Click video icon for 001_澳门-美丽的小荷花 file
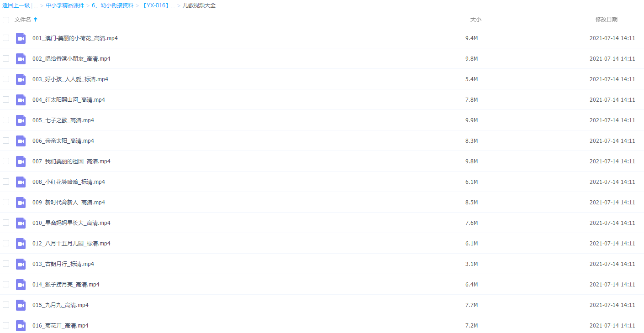 pos(21,38)
